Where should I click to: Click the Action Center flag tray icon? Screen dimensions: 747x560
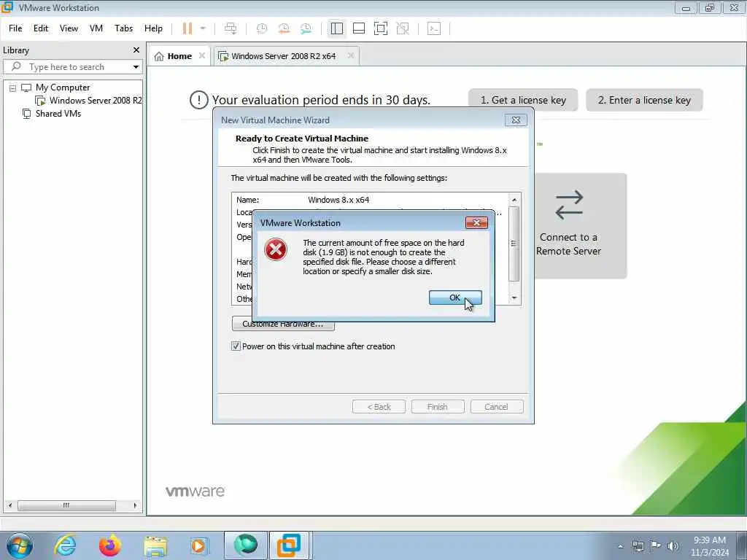point(656,546)
